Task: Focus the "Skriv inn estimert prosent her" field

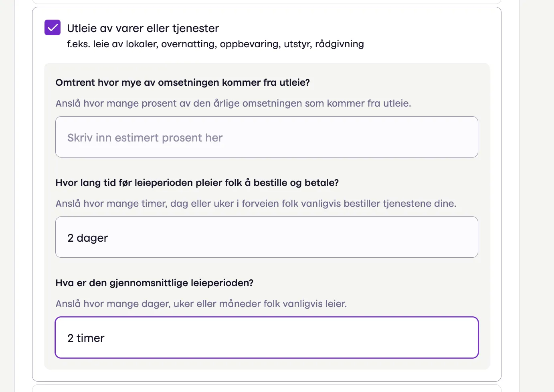Action: click(267, 137)
